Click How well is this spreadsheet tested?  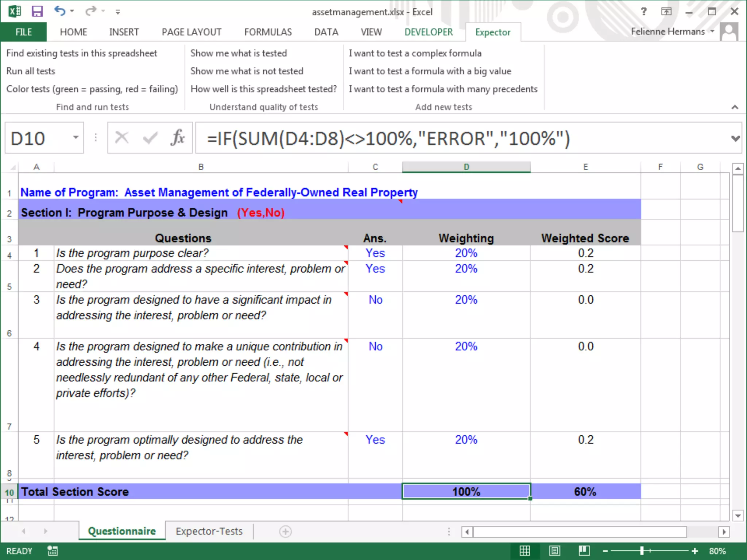pyautogui.click(x=263, y=89)
